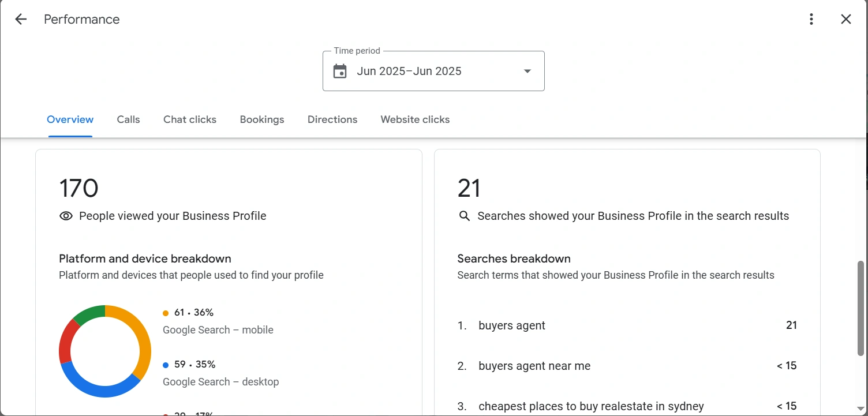Viewport: 868px width, 416px height.
Task: Click the back arrow icon
Action: (x=21, y=19)
